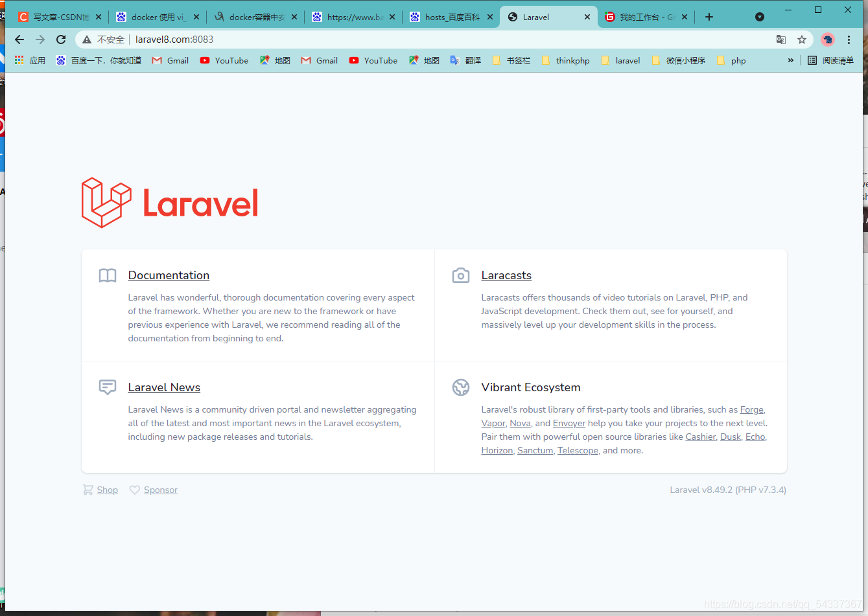
Task: Click the Laravel News chat icon
Action: point(108,387)
